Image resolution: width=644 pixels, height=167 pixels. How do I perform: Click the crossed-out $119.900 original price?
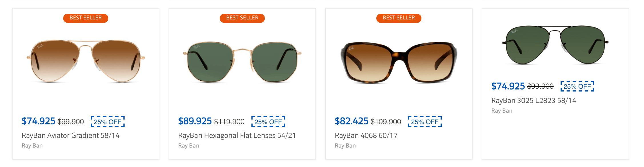[229, 122]
